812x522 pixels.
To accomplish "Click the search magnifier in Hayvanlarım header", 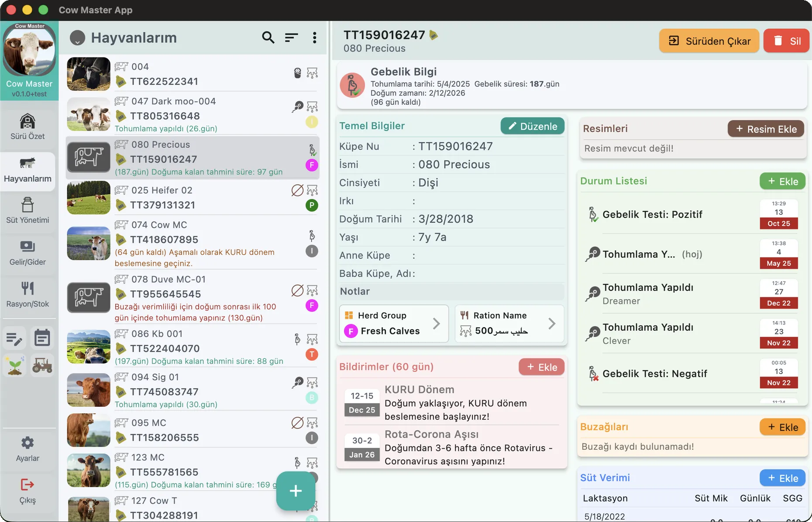I will coord(268,38).
